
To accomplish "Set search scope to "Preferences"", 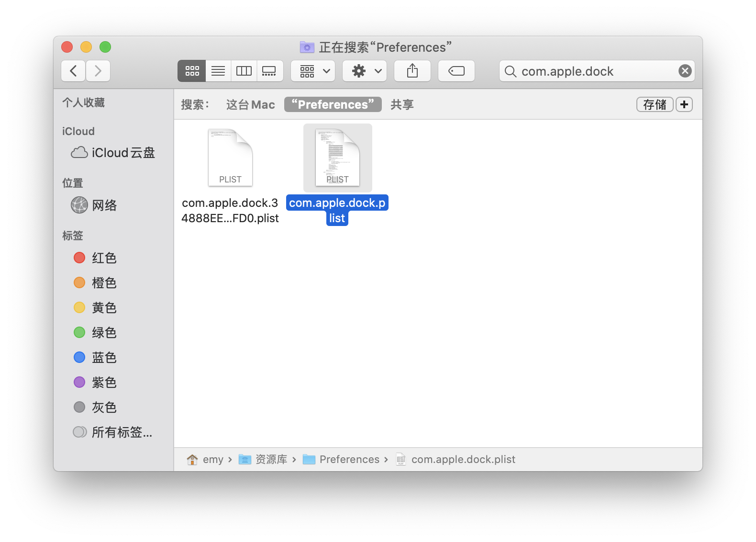I will (x=333, y=104).
